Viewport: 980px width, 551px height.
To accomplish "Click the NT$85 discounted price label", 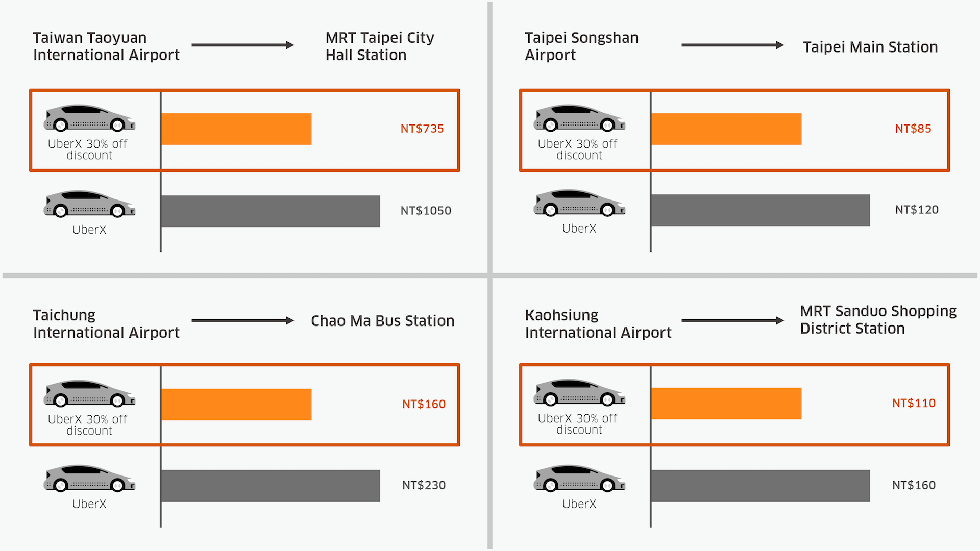I will click(913, 129).
